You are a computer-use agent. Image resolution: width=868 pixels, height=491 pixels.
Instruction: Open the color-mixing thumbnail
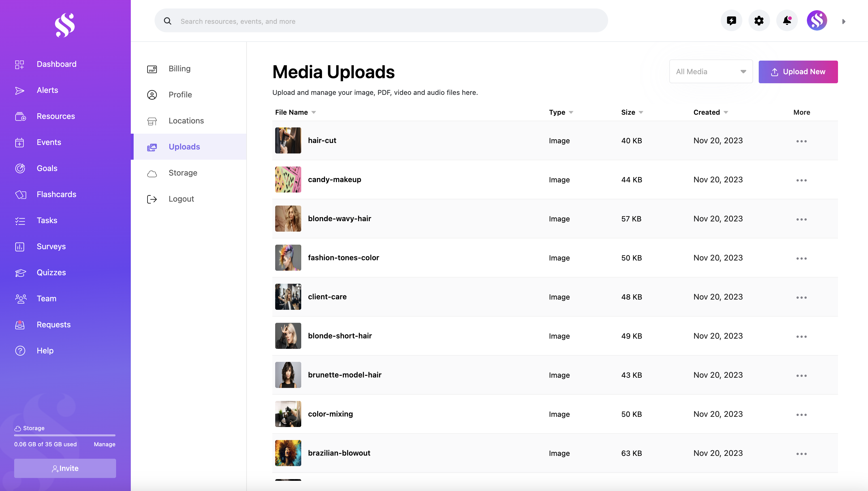point(288,414)
